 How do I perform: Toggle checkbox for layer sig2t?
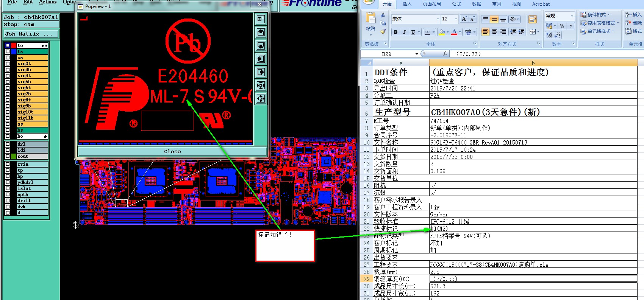tap(8, 64)
